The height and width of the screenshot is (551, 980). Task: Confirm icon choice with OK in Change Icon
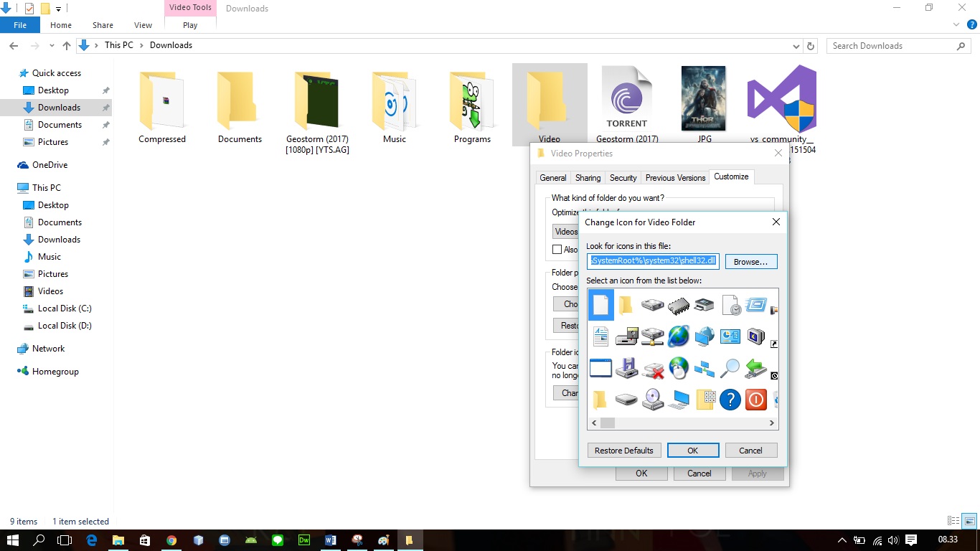(693, 451)
